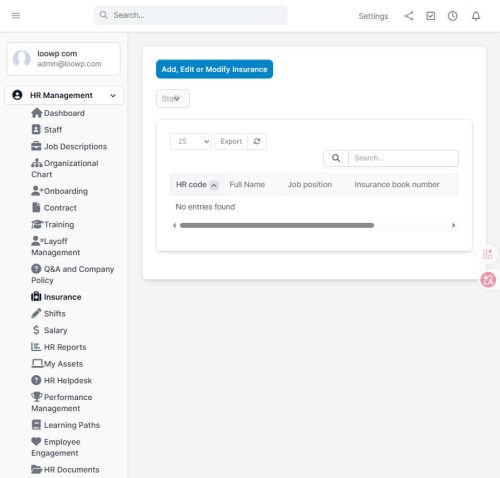Click the My Assets laptop icon
Screen dimensions: 500x478
[x=37, y=363]
